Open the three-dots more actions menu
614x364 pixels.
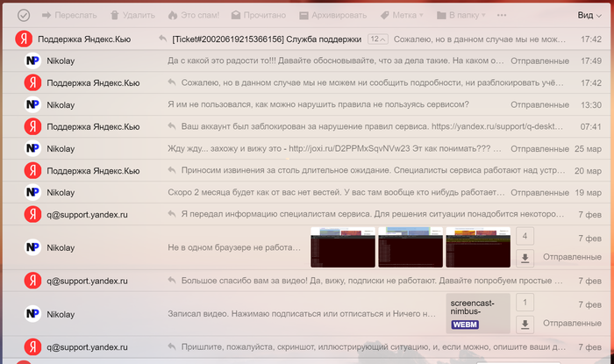[502, 15]
